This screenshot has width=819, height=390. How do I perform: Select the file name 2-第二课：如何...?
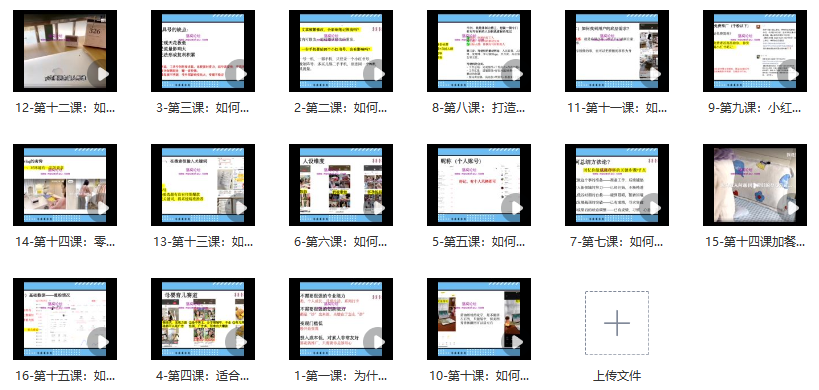tap(341, 108)
